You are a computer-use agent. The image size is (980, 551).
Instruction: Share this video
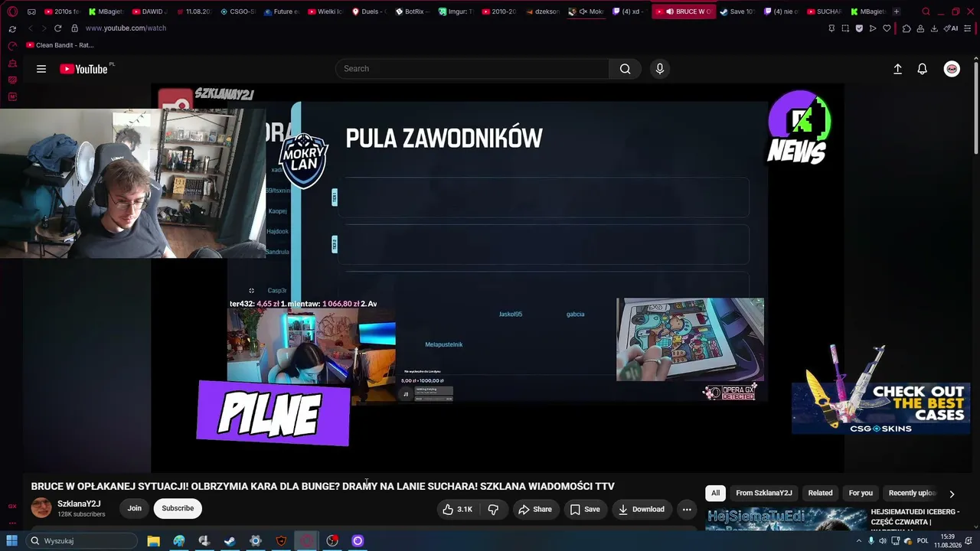point(534,509)
